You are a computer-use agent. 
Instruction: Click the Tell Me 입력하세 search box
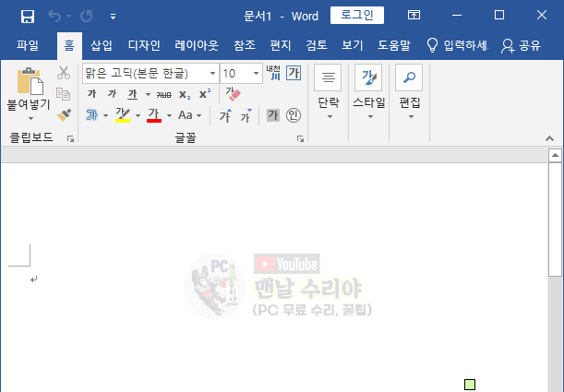tap(458, 45)
